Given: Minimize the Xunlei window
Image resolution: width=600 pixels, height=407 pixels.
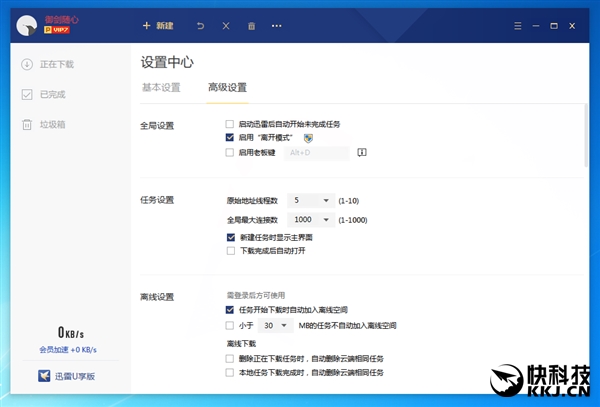Looking at the screenshot, I should pos(536,26).
